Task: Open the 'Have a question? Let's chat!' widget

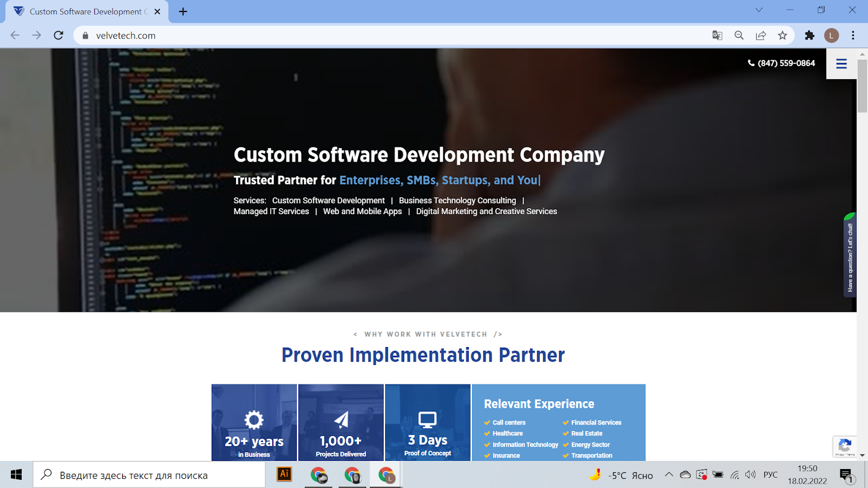Action: tap(850, 255)
